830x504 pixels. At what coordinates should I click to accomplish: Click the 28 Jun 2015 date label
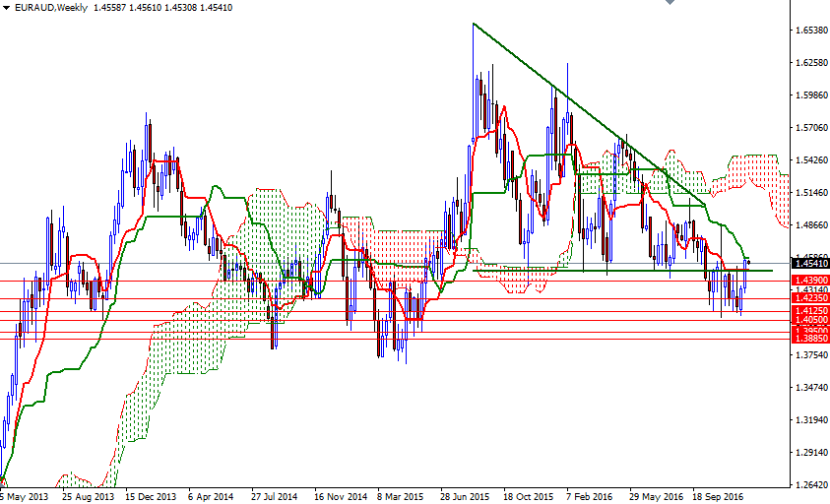[465, 496]
